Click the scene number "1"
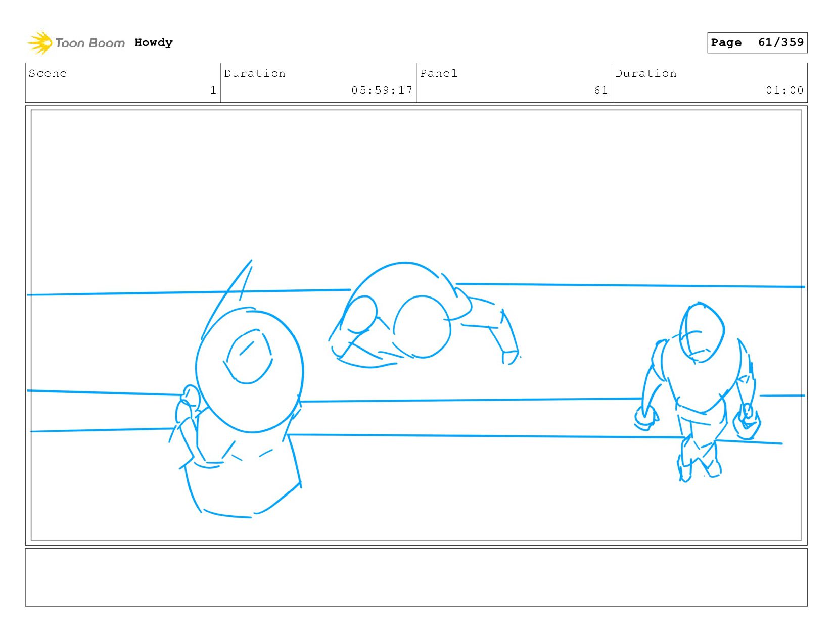Image resolution: width=834 pixels, height=644 pixels. tap(213, 90)
